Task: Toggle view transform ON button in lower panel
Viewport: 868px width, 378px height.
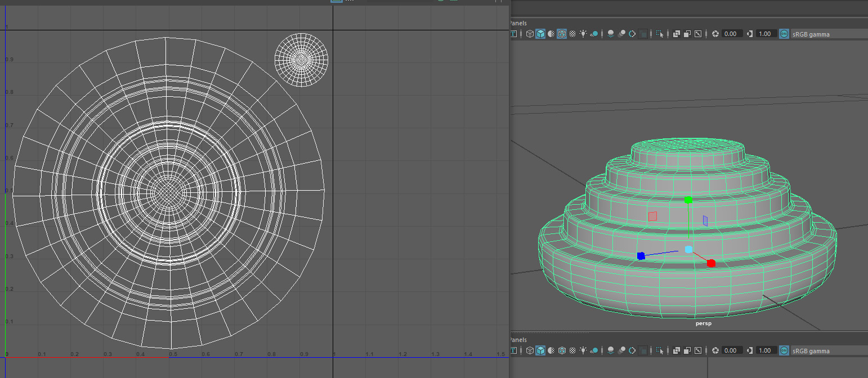Action: tap(784, 350)
